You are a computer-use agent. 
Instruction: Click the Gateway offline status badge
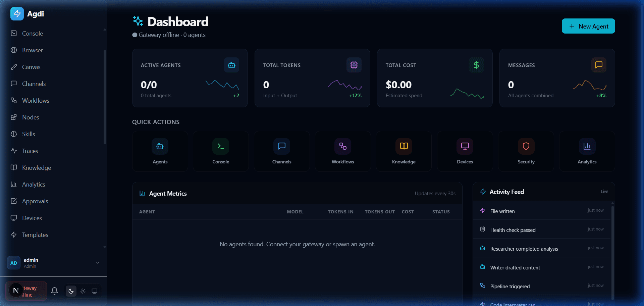[26, 291]
